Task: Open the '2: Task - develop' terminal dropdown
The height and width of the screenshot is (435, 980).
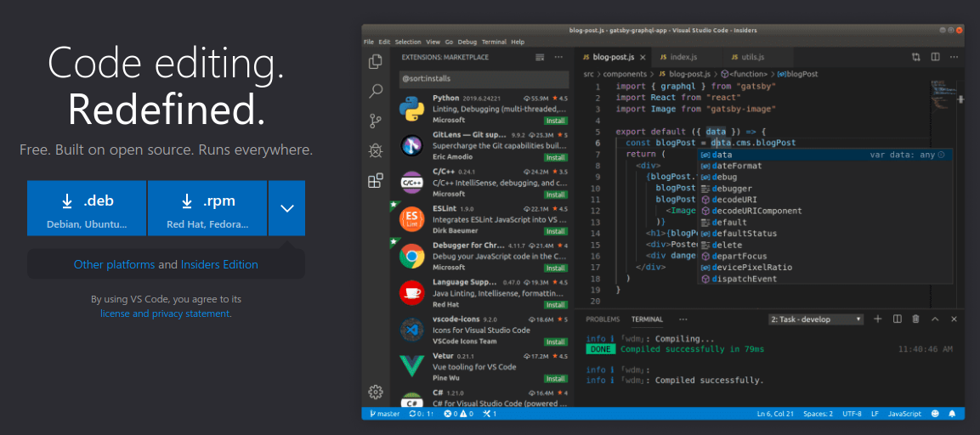Action: click(816, 319)
